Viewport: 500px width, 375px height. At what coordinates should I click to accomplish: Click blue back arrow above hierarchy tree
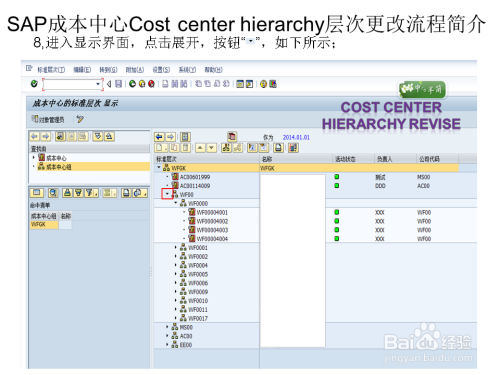[159, 137]
